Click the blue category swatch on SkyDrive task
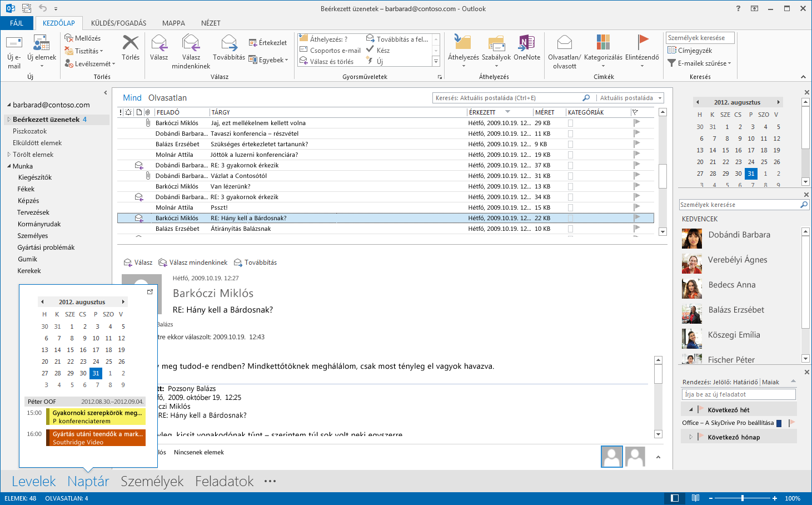 point(779,423)
